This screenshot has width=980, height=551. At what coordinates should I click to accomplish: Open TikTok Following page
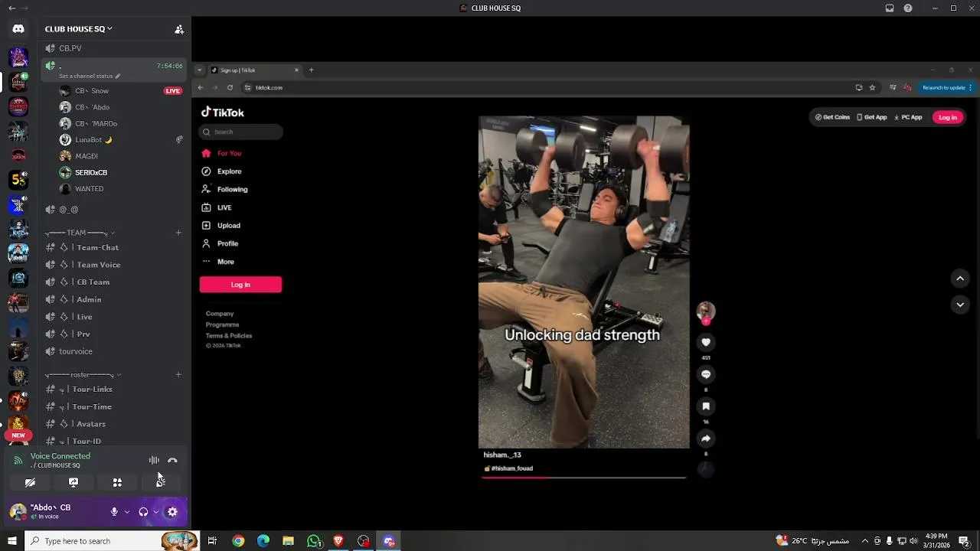[x=224, y=189]
